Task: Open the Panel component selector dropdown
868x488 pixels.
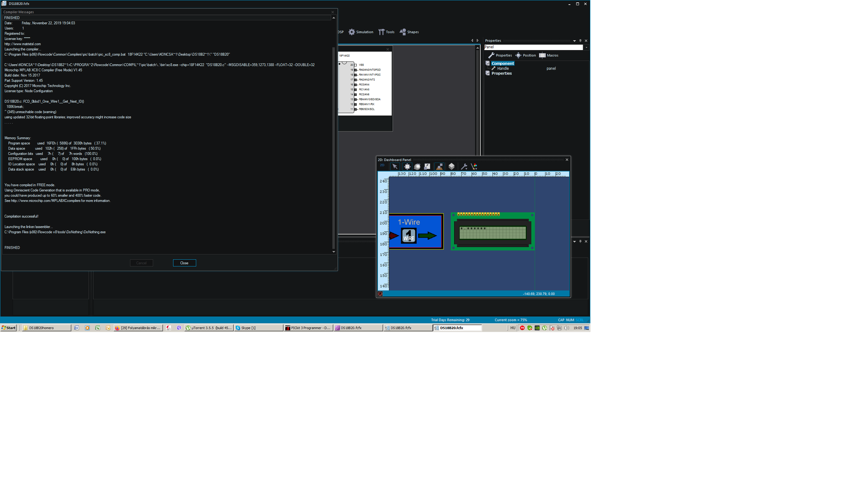Action: pyautogui.click(x=586, y=47)
